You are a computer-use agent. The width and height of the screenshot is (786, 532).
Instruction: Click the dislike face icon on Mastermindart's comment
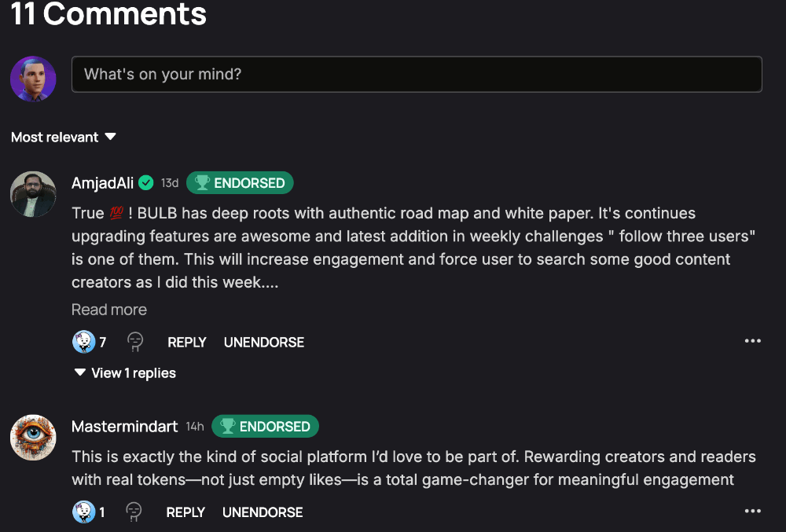pyautogui.click(x=134, y=512)
